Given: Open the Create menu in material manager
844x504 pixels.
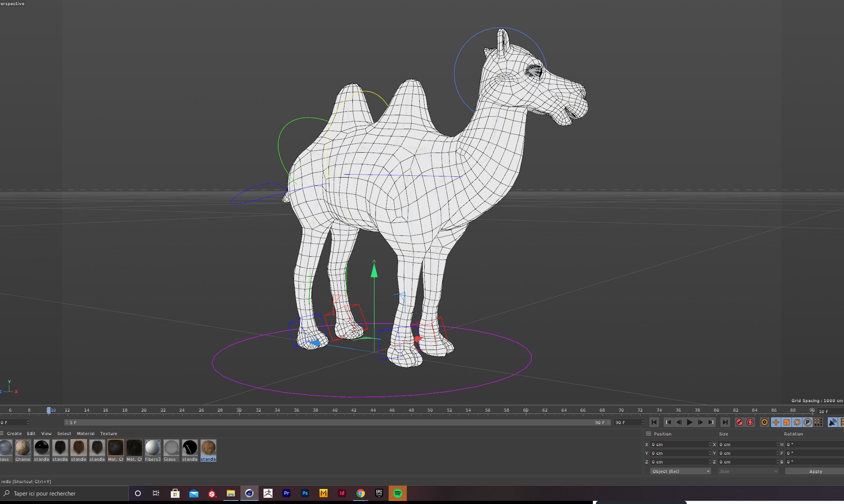Looking at the screenshot, I should (14, 434).
